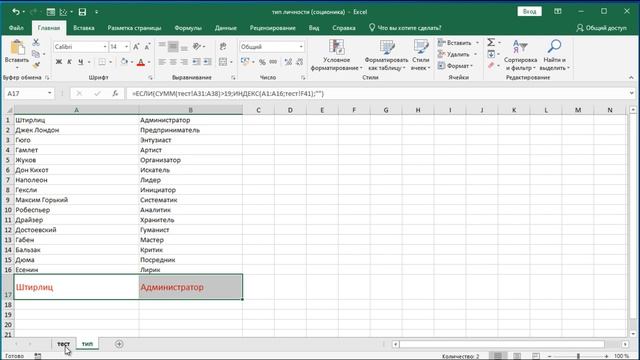Click the Increase Decimal icon
The width and height of the screenshot is (640, 360).
coord(288,62)
